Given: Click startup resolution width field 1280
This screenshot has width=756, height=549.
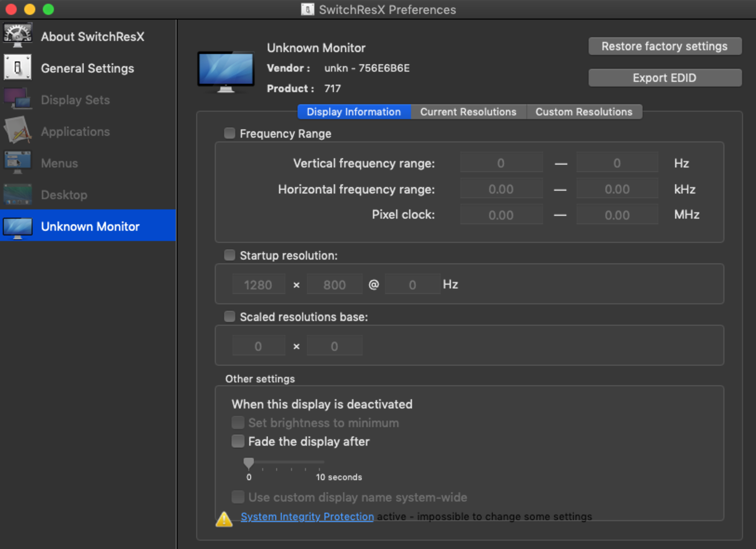Looking at the screenshot, I should (259, 284).
